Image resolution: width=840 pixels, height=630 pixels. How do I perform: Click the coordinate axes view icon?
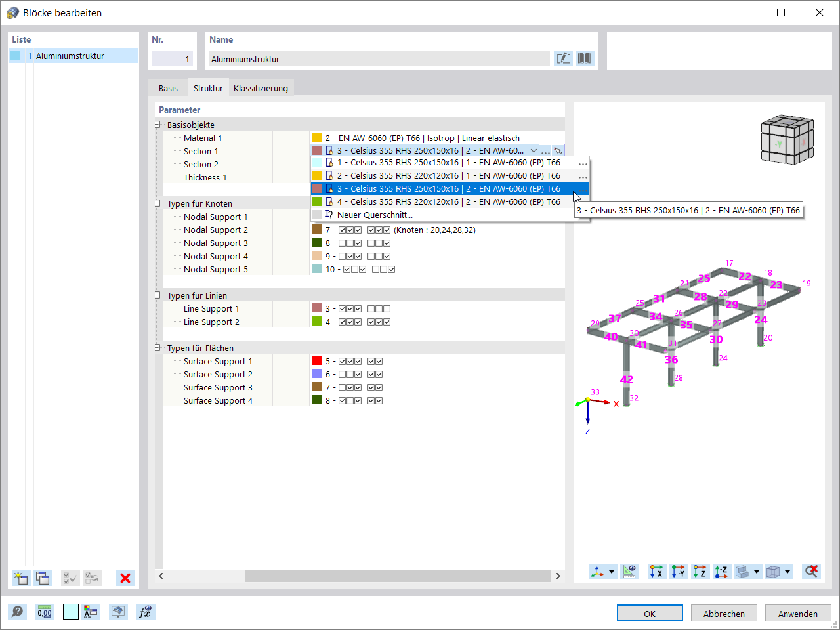[598, 572]
